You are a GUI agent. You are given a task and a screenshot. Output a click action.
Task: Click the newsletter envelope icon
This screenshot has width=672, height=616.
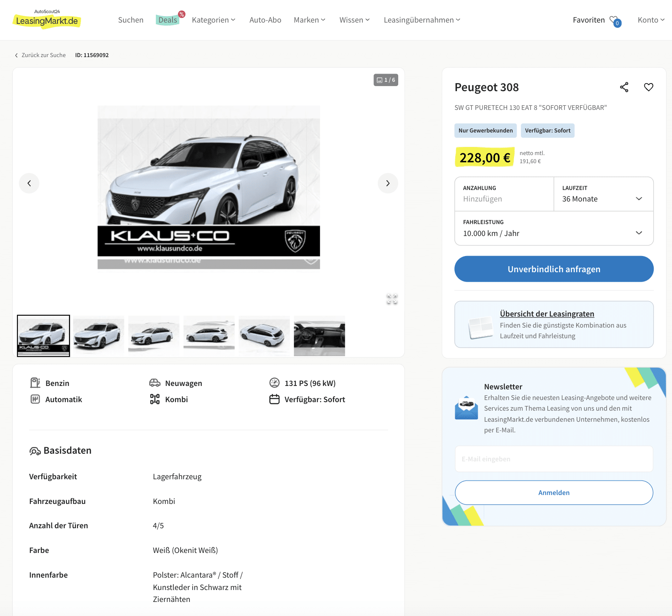point(466,408)
